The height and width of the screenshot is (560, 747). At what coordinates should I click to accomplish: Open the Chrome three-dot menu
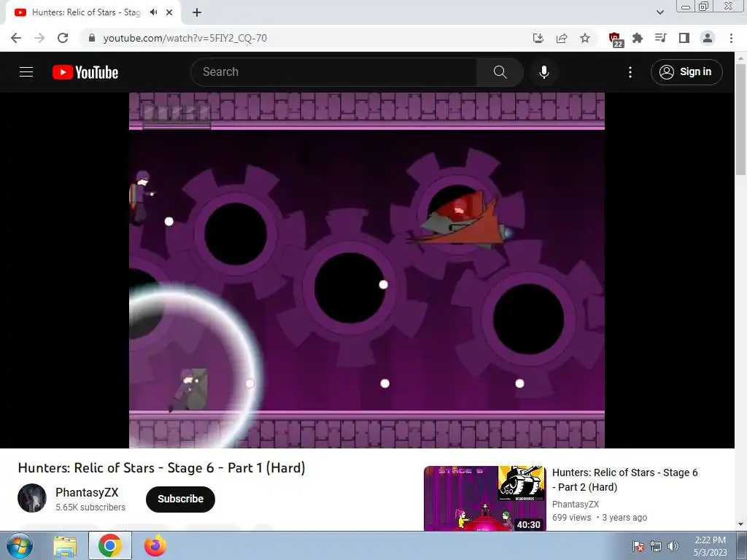click(731, 38)
